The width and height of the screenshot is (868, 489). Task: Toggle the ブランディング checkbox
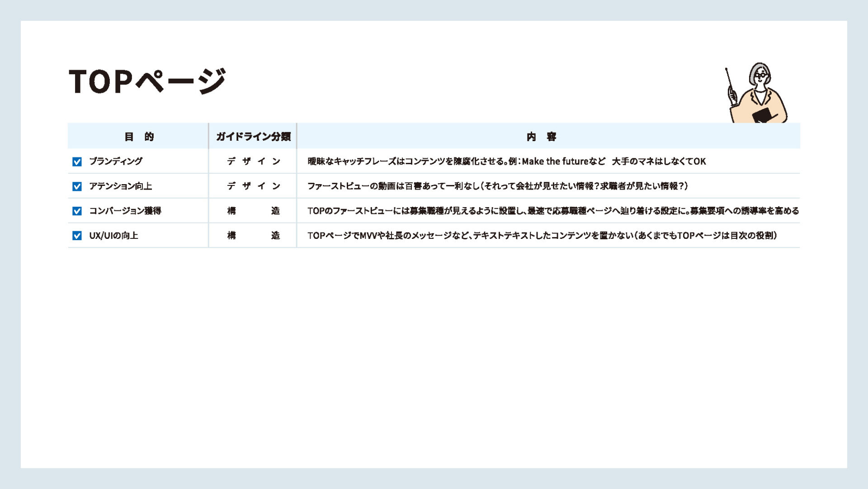[77, 161]
